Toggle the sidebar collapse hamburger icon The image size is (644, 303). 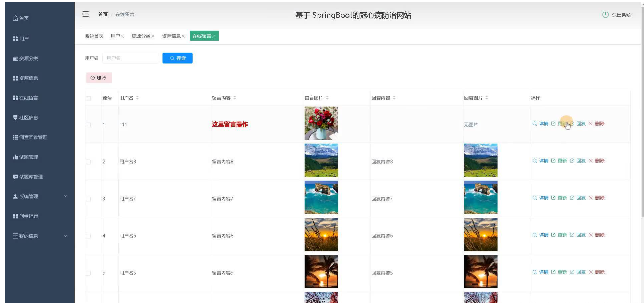[x=86, y=14]
